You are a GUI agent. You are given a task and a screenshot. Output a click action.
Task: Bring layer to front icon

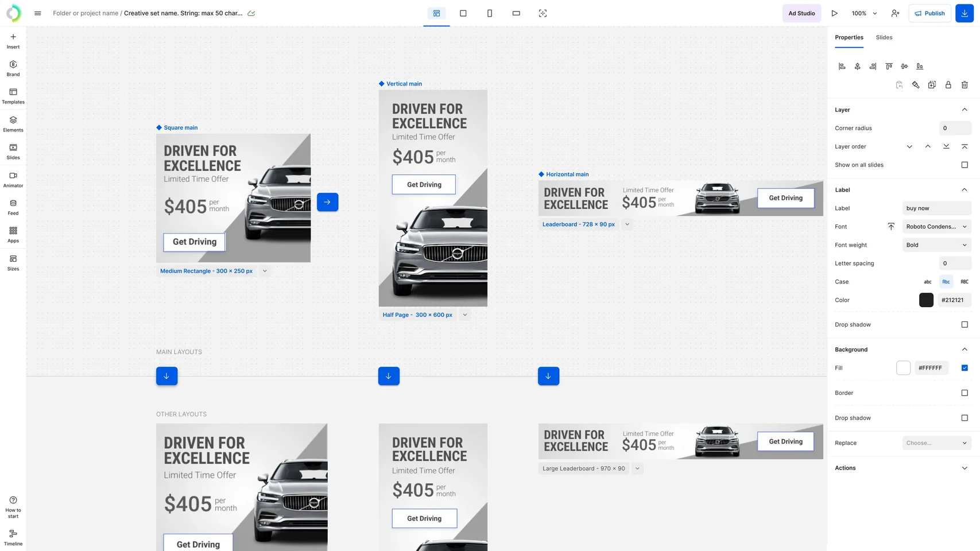tap(964, 146)
